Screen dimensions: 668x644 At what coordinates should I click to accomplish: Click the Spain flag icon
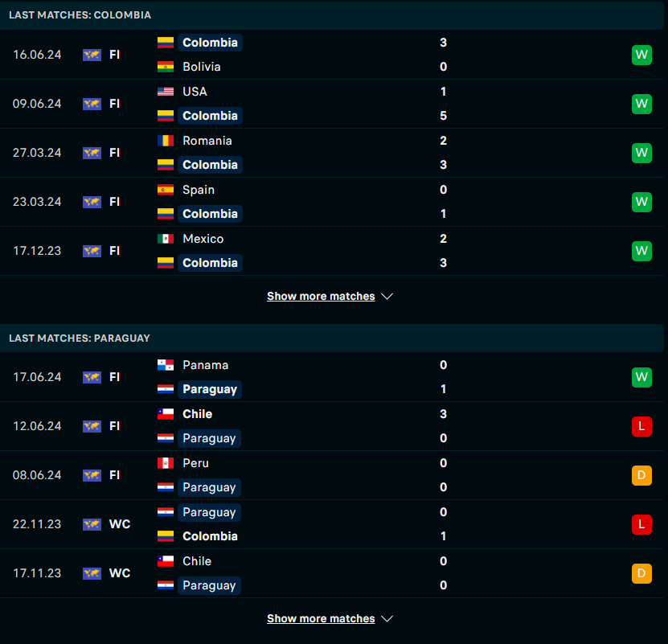[166, 190]
